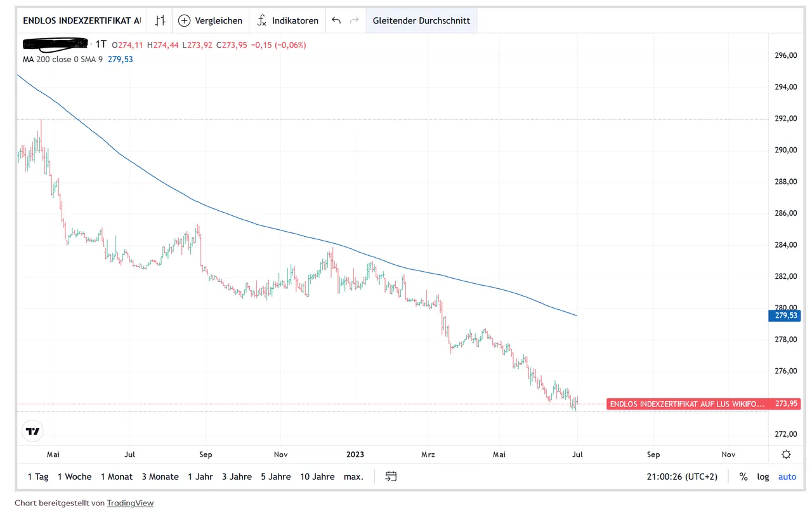Image resolution: width=812 pixels, height=513 pixels.
Task: Redo the chart action
Action: [355, 20]
